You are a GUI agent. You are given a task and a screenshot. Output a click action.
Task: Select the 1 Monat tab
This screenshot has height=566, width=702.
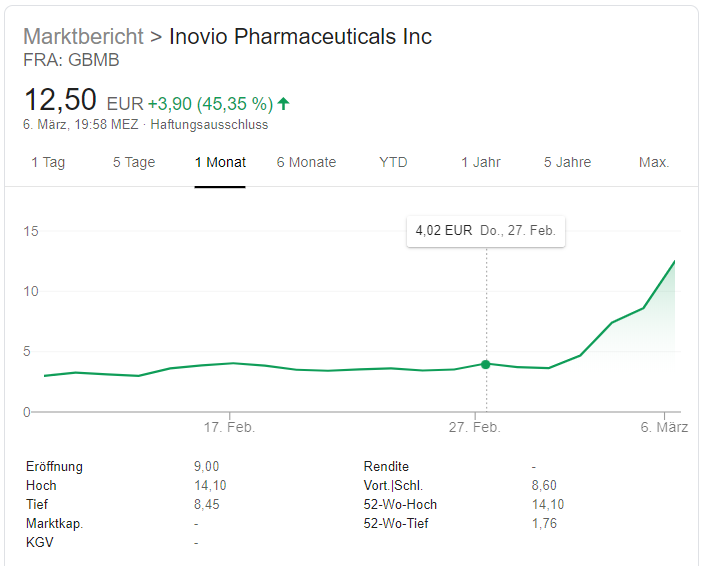220,162
